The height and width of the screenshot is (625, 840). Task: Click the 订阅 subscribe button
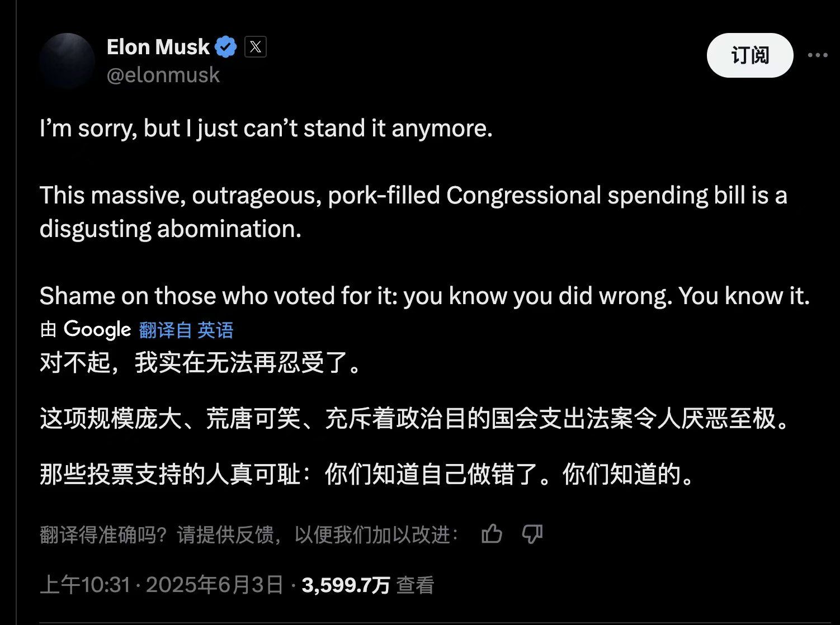(749, 55)
